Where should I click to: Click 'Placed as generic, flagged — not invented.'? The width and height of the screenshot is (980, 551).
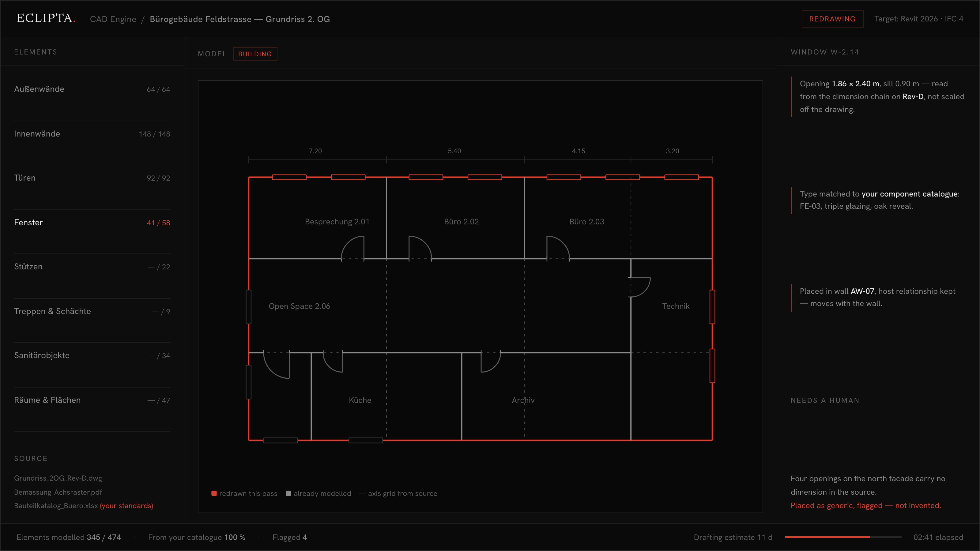[x=866, y=505]
